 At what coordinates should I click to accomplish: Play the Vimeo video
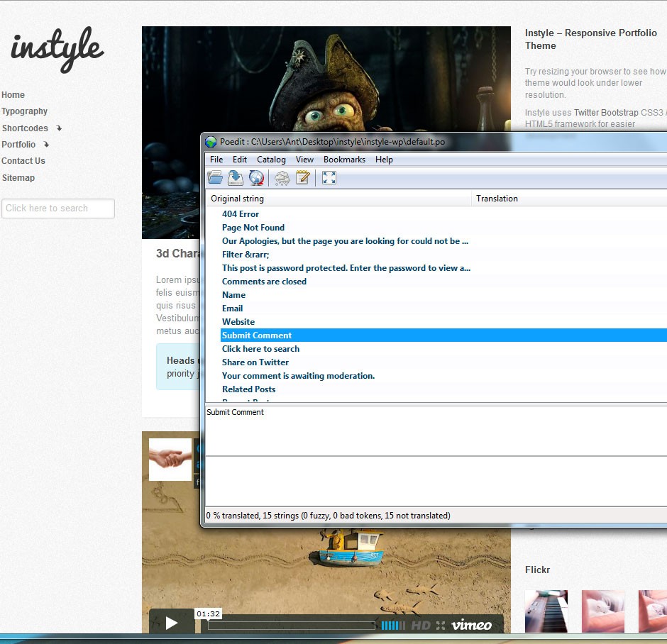pyautogui.click(x=172, y=623)
